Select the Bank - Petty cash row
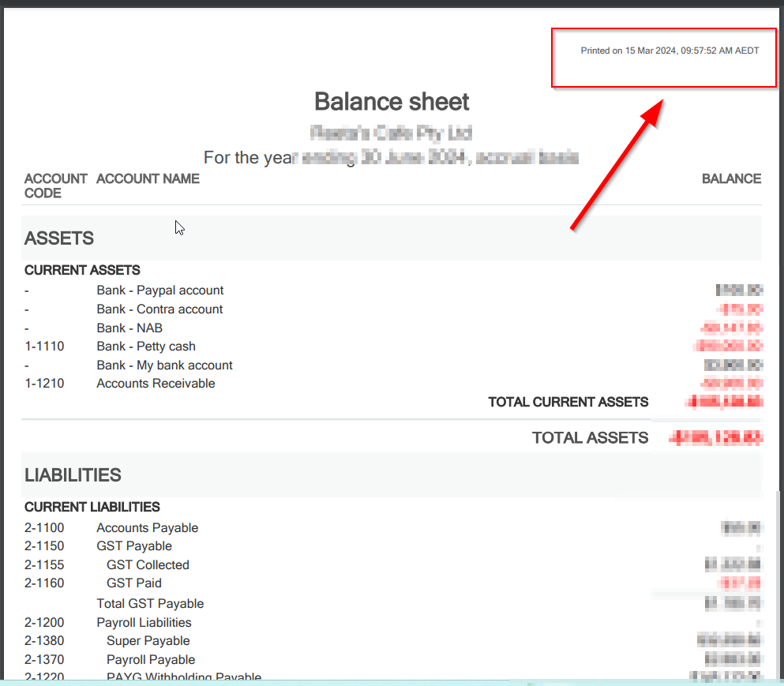This screenshot has height=686, width=784. tap(392, 346)
